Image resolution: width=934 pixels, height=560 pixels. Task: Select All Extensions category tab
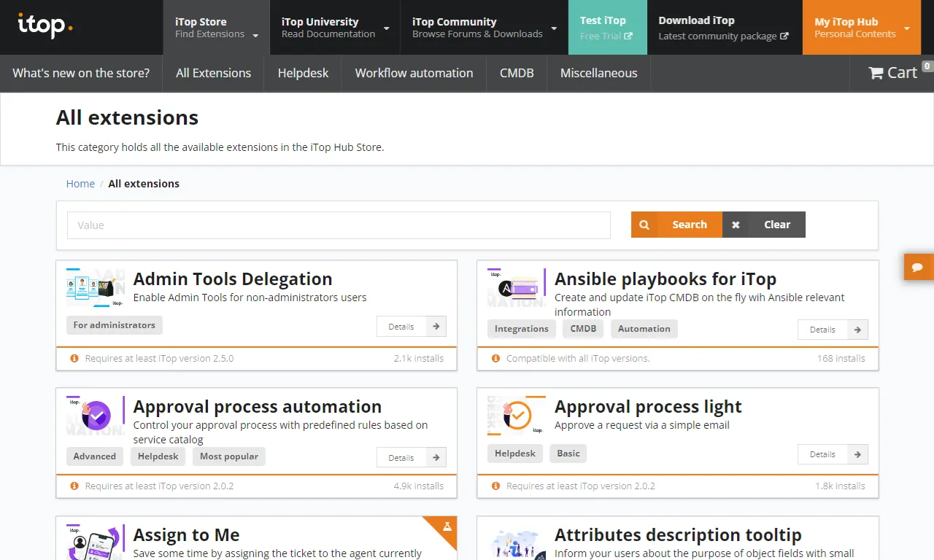click(213, 73)
